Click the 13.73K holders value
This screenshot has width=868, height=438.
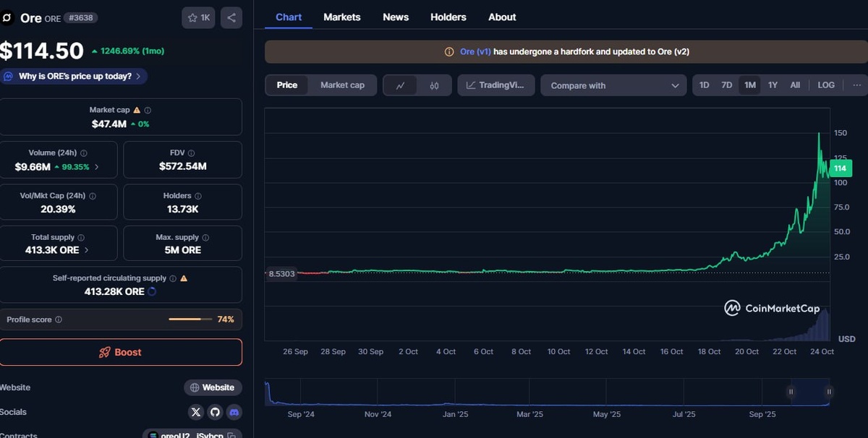[183, 209]
